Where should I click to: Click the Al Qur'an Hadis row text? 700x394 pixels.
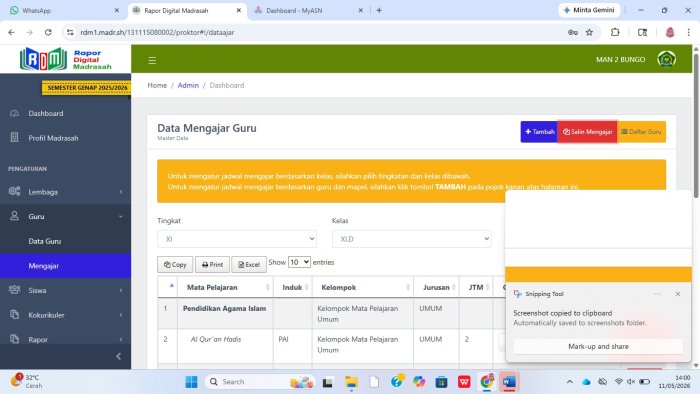coord(216,339)
